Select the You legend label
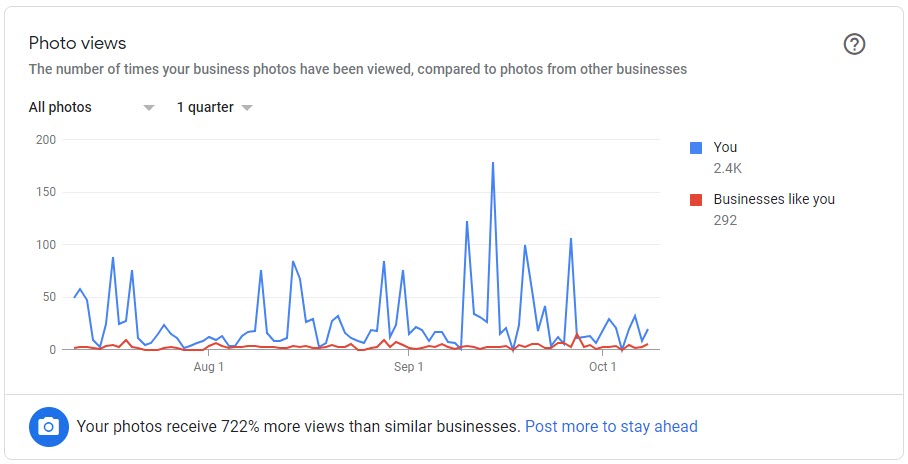The height and width of the screenshot is (464, 908). [x=725, y=147]
